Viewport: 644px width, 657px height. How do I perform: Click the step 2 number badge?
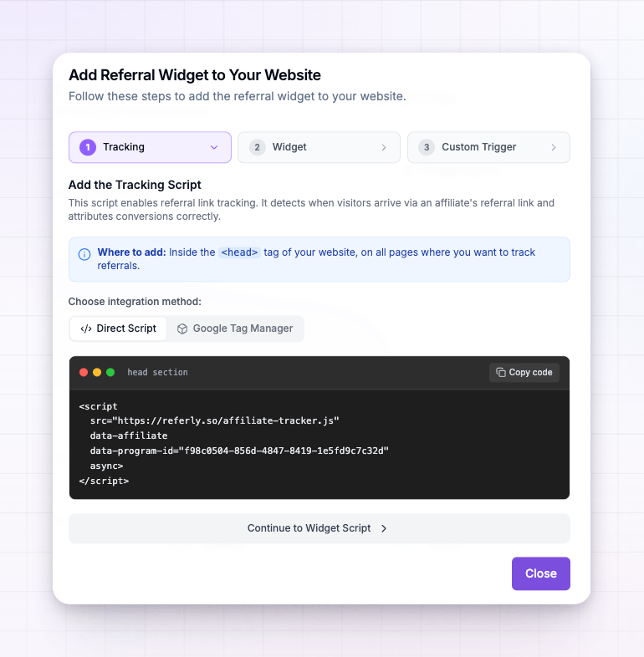pos(257,147)
